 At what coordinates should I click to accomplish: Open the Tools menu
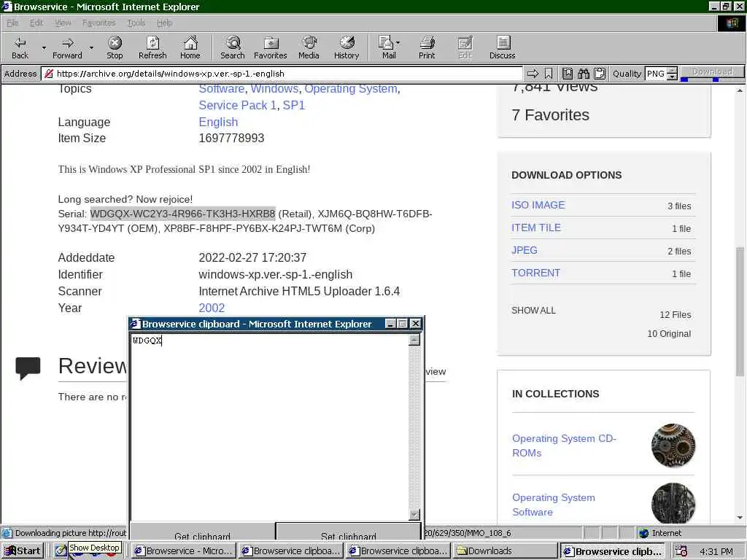tap(136, 23)
